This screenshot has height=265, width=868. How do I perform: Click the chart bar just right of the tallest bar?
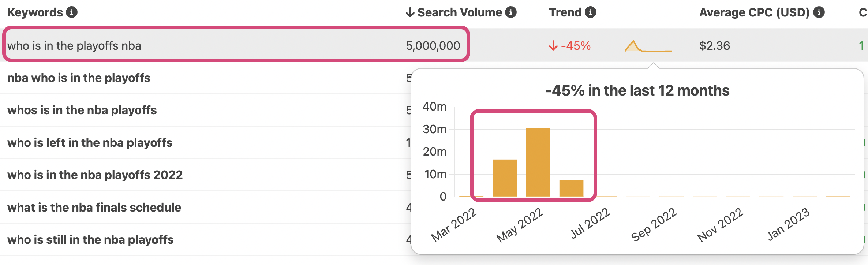coord(571,189)
